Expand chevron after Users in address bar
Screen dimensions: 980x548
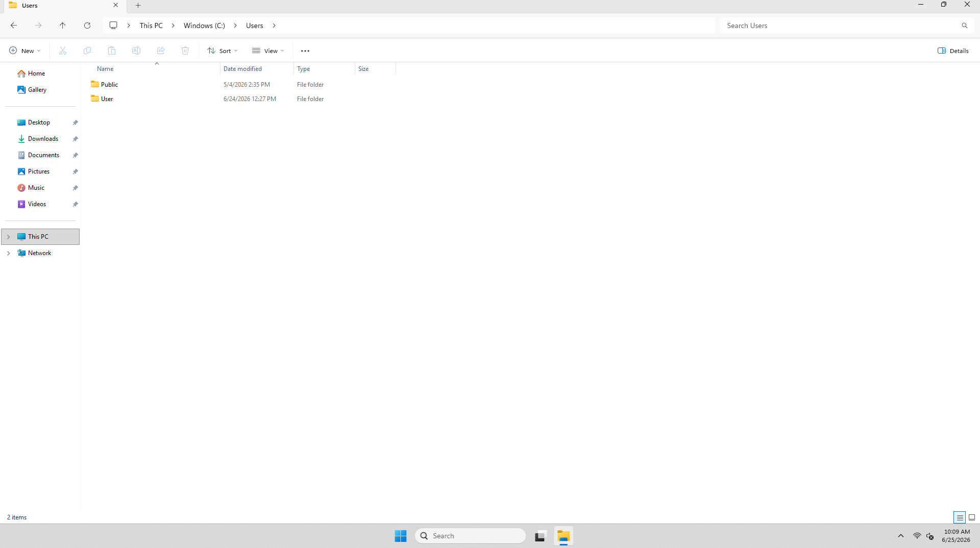pyautogui.click(x=274, y=26)
